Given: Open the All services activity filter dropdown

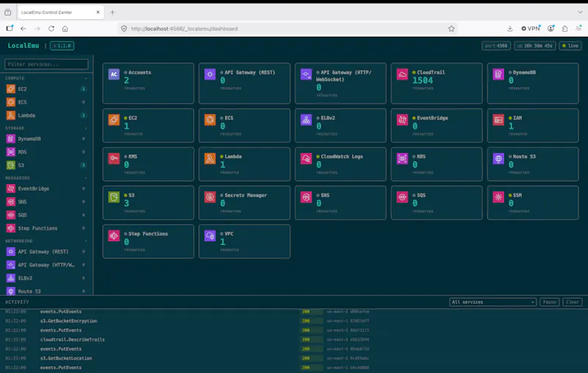Looking at the screenshot, I should point(492,302).
